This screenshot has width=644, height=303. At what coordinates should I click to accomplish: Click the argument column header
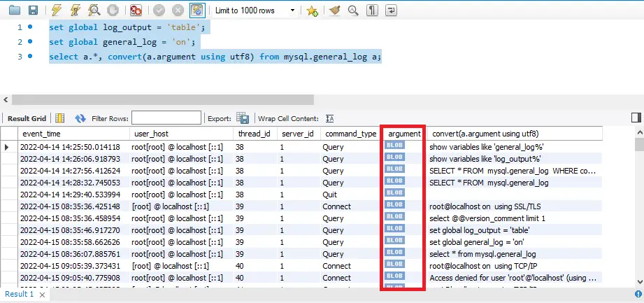pyautogui.click(x=404, y=134)
